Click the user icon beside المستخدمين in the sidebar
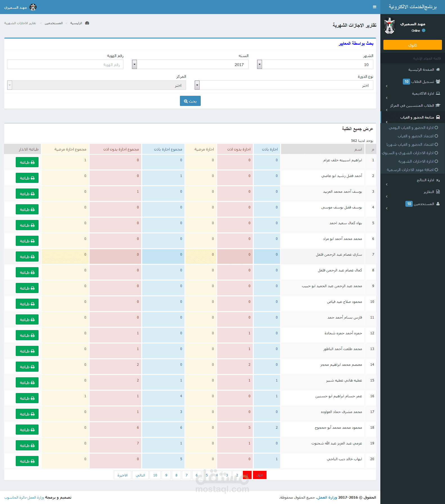The height and width of the screenshot is (504, 445). pos(438,204)
